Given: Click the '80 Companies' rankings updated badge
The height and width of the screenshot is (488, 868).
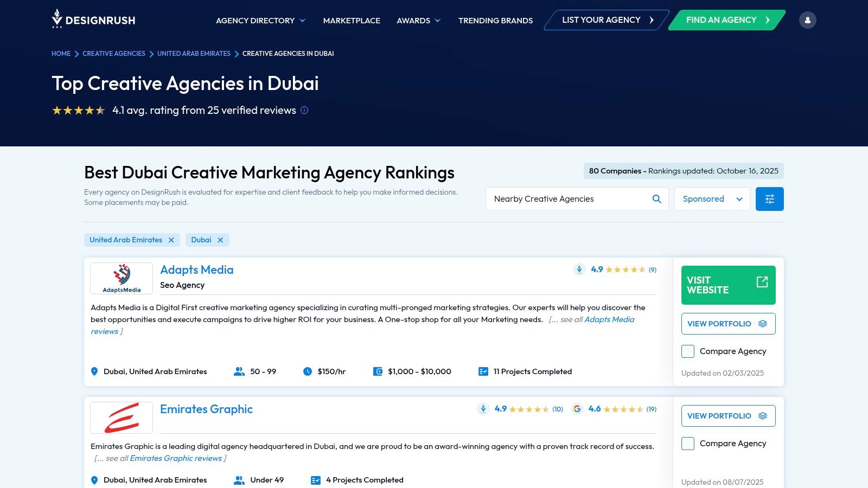Looking at the screenshot, I should [684, 171].
